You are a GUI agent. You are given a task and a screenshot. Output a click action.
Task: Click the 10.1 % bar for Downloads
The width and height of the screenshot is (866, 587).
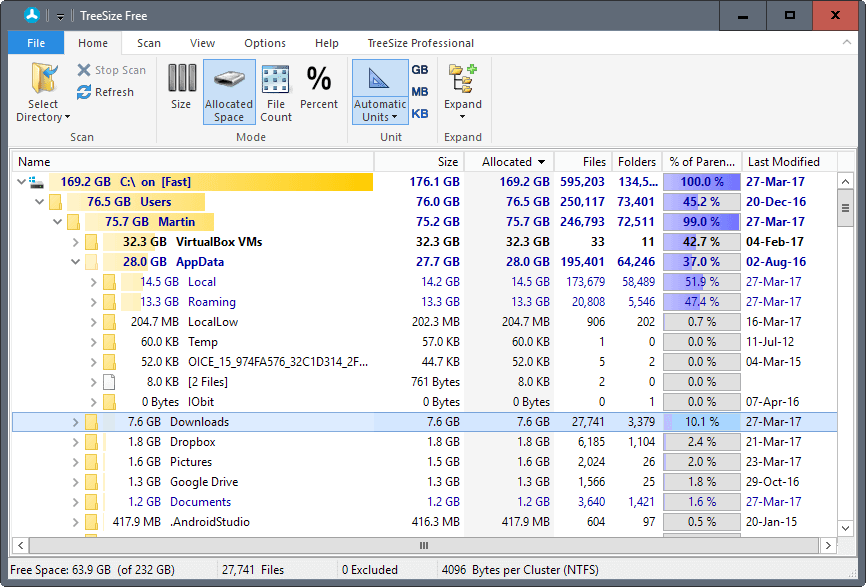(x=702, y=422)
